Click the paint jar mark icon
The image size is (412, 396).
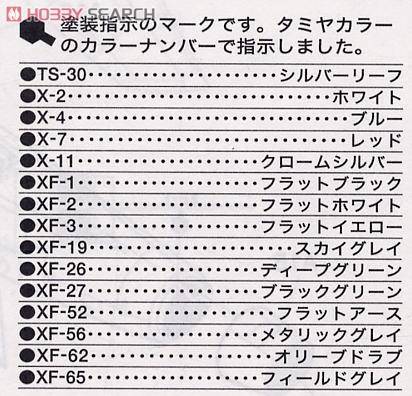tap(37, 33)
